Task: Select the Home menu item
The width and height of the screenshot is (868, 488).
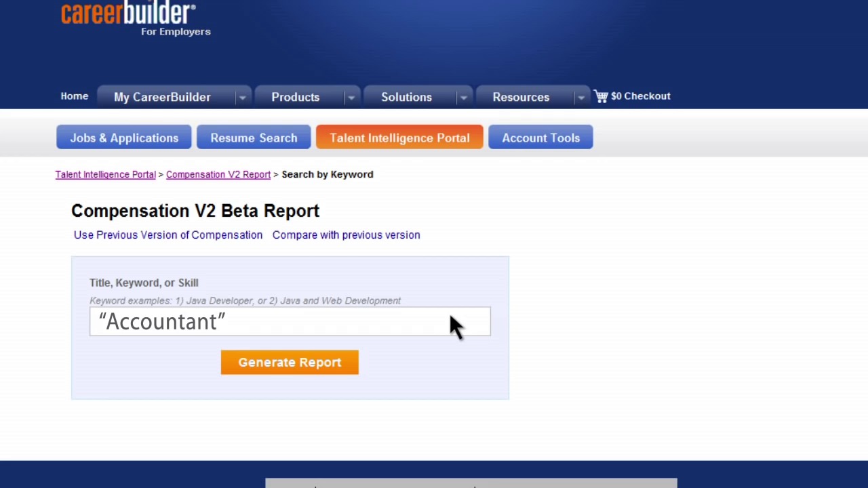Action: pos(74,96)
